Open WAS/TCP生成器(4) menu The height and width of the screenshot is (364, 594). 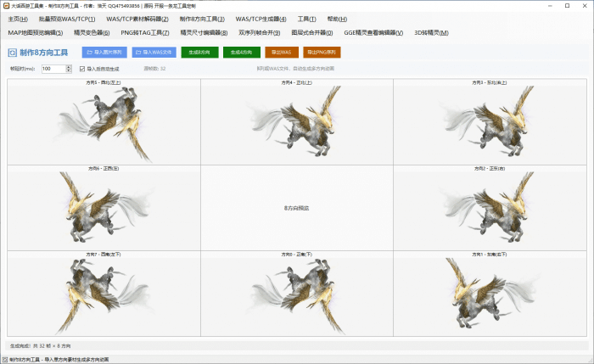(x=261, y=19)
